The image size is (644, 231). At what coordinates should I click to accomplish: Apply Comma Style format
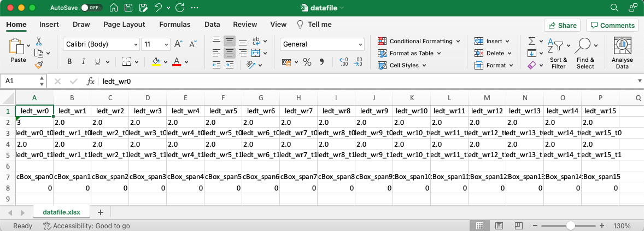pyautogui.click(x=321, y=62)
